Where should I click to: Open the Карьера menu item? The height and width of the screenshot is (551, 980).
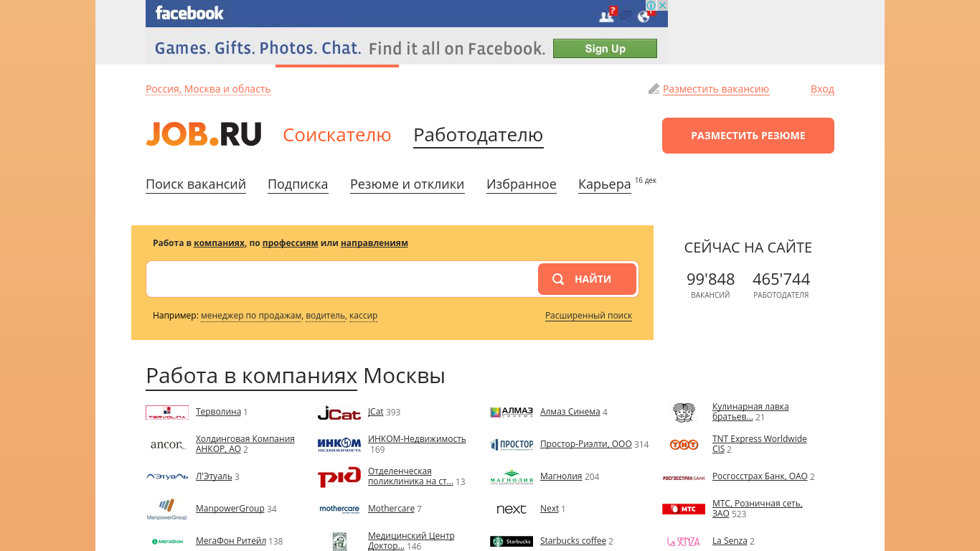604,184
